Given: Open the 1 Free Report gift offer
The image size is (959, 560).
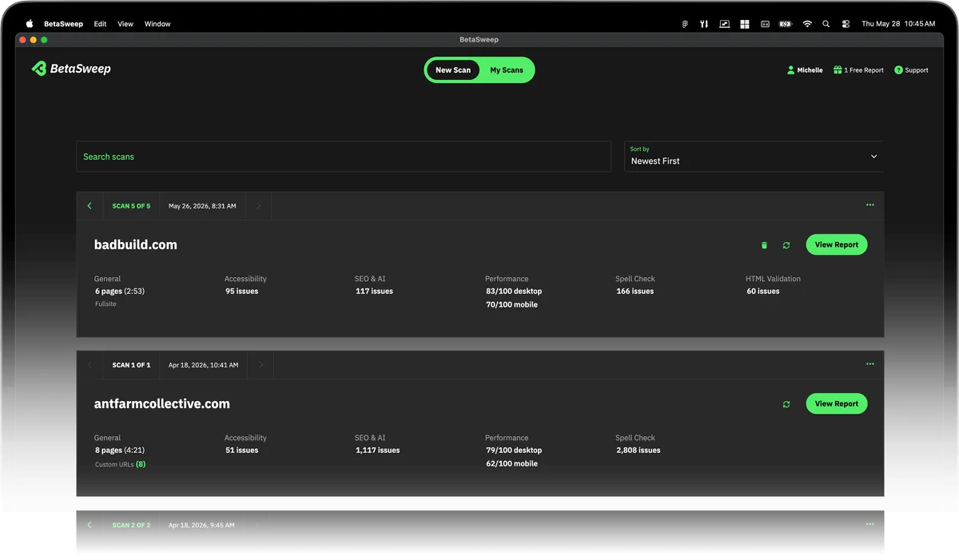Looking at the screenshot, I should [x=858, y=70].
